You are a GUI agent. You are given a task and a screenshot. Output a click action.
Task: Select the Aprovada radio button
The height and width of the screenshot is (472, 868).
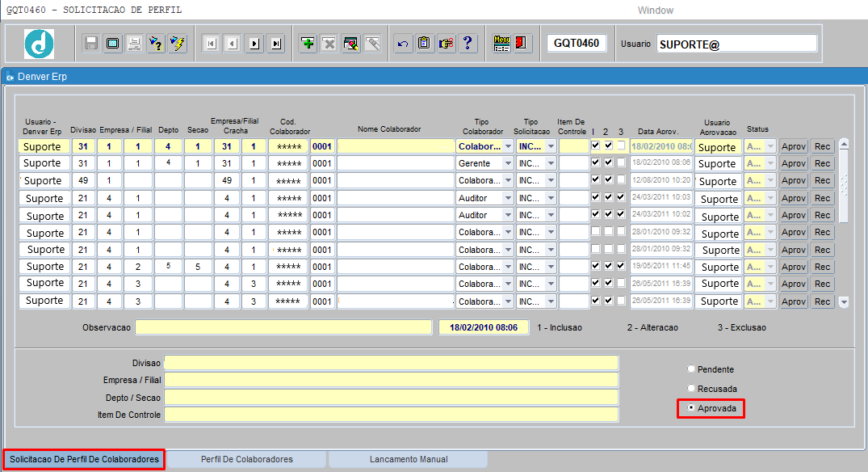coord(691,407)
